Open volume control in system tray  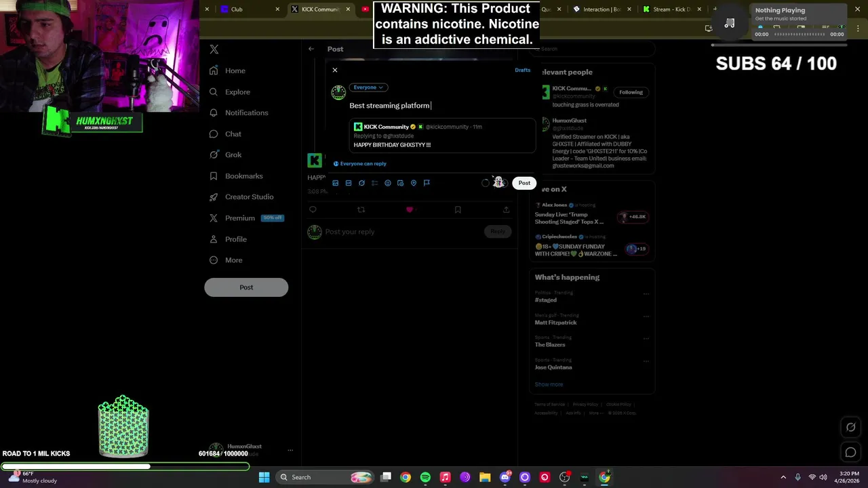(x=823, y=477)
